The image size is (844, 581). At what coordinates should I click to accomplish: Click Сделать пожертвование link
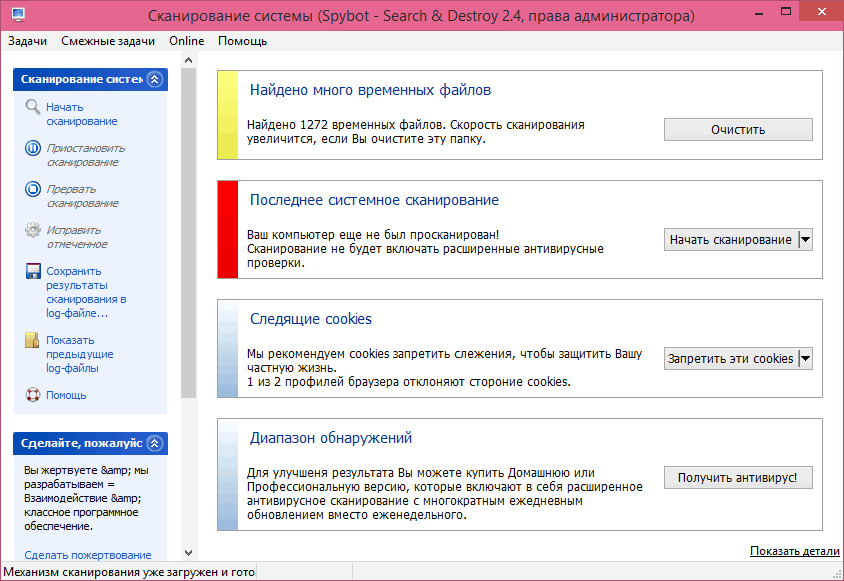point(88,555)
